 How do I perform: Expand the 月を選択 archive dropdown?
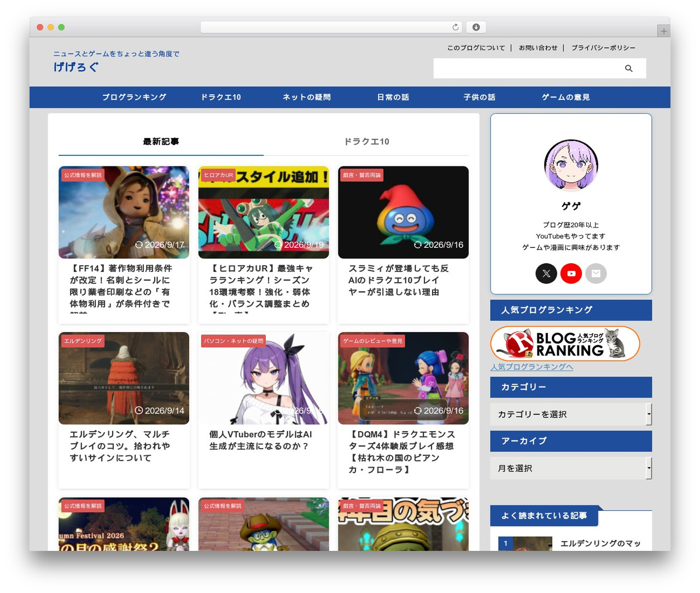pos(571,468)
